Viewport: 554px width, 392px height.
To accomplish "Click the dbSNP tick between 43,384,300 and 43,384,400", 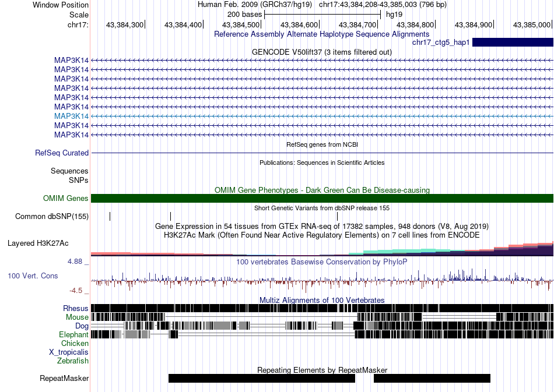I will (x=171, y=216).
